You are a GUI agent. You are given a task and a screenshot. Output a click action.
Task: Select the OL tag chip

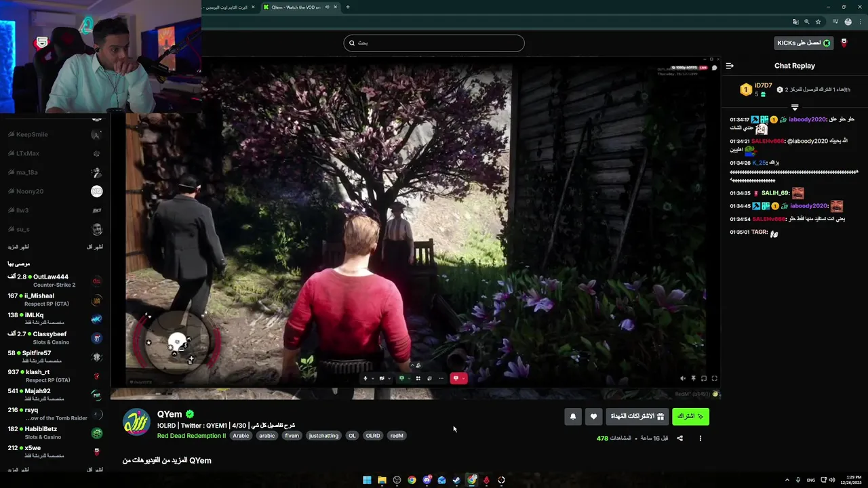[x=352, y=436]
